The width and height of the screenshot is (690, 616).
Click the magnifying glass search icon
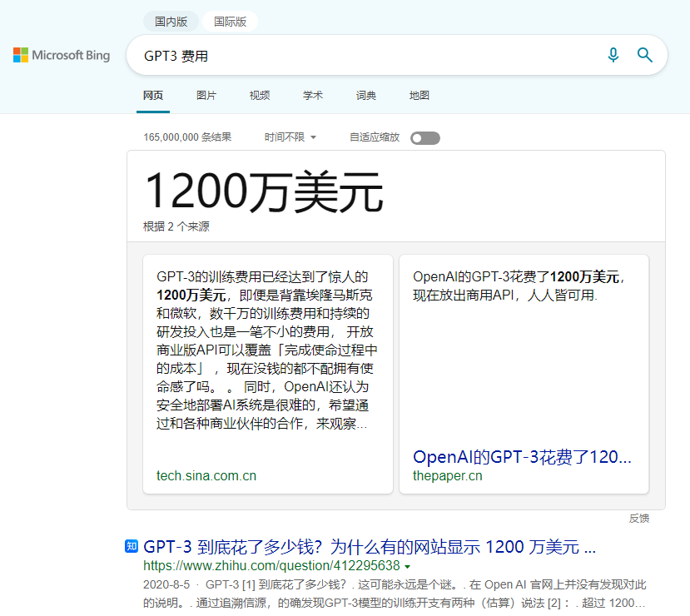point(644,55)
